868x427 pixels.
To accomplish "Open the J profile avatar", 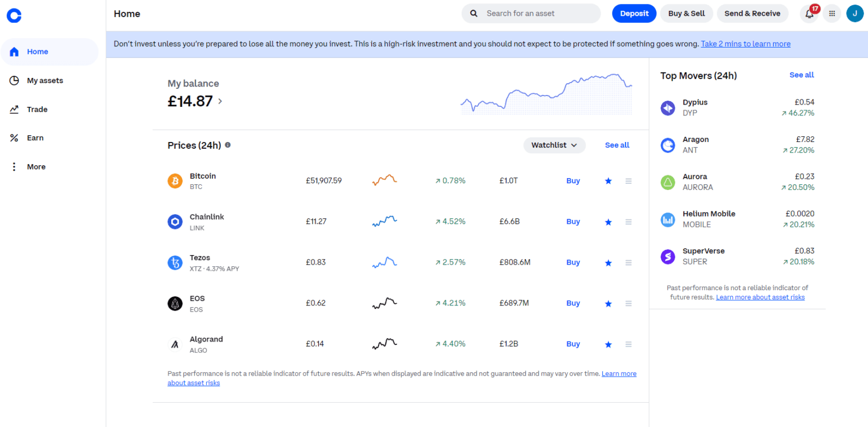I will point(854,14).
